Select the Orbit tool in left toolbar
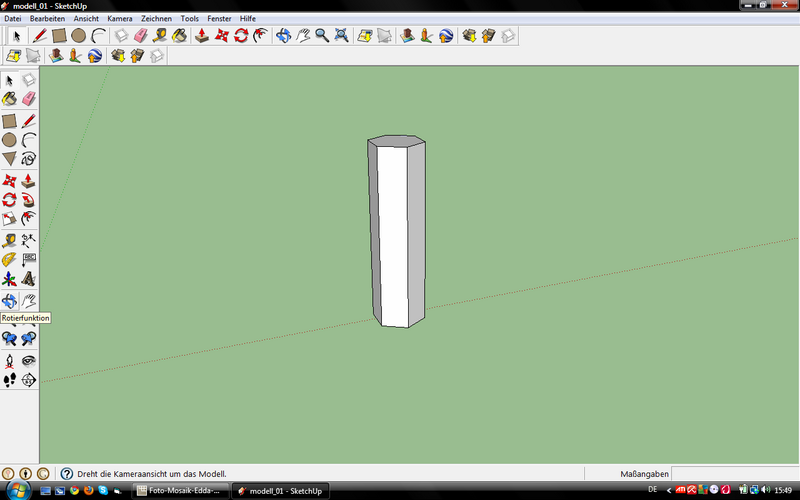Screen dimensions: 800x500 [10, 300]
